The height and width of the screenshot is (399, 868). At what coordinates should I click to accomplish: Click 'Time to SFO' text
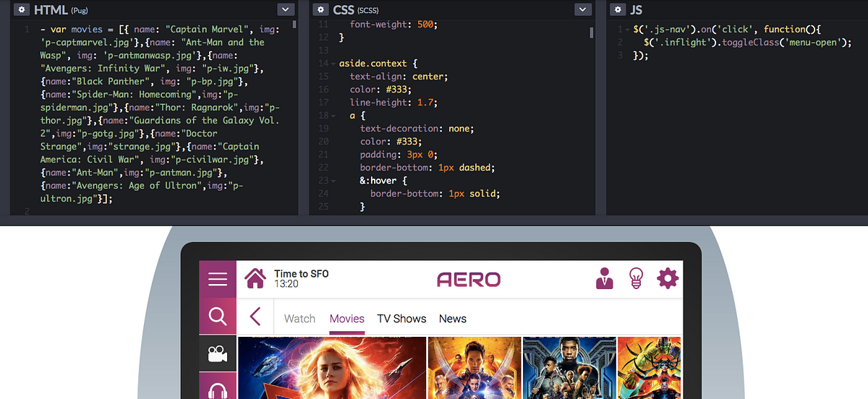pos(301,273)
